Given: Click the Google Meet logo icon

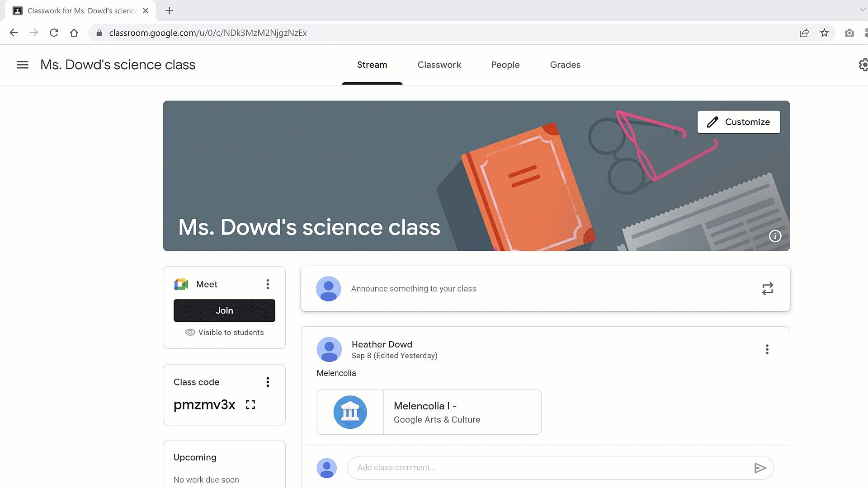Looking at the screenshot, I should tap(181, 284).
